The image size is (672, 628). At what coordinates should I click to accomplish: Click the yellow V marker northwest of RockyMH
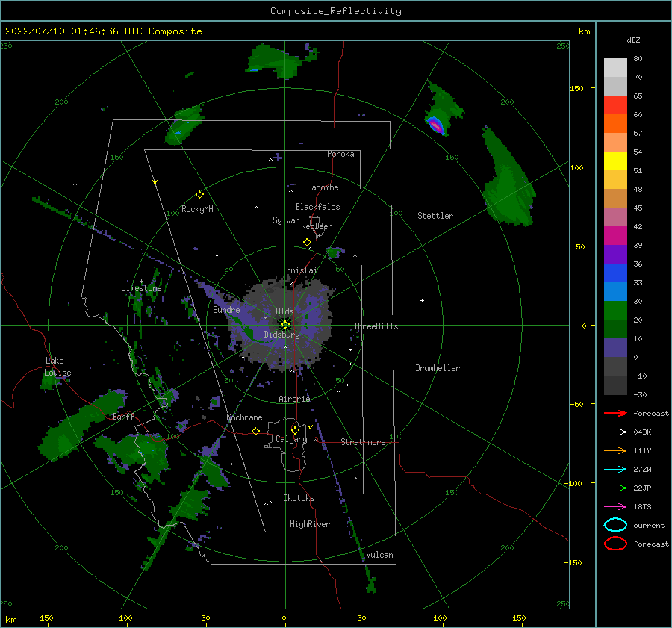click(x=155, y=182)
